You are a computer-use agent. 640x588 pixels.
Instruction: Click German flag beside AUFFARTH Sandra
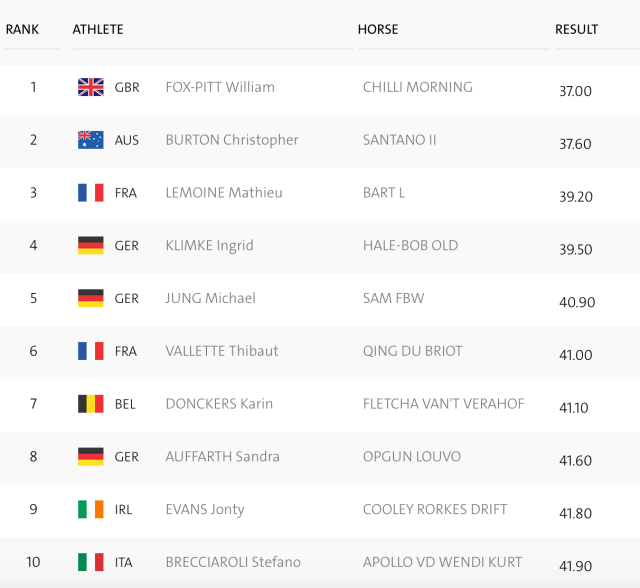(x=91, y=457)
